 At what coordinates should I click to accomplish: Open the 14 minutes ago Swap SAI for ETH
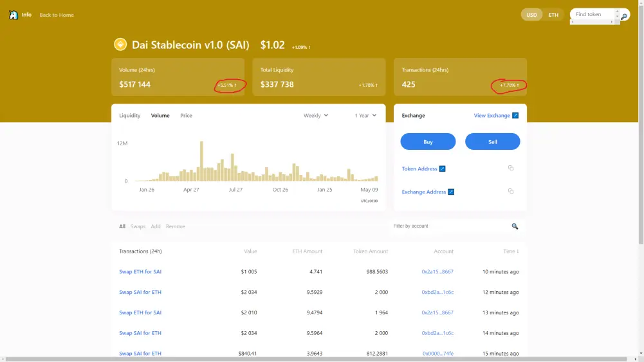tap(140, 333)
